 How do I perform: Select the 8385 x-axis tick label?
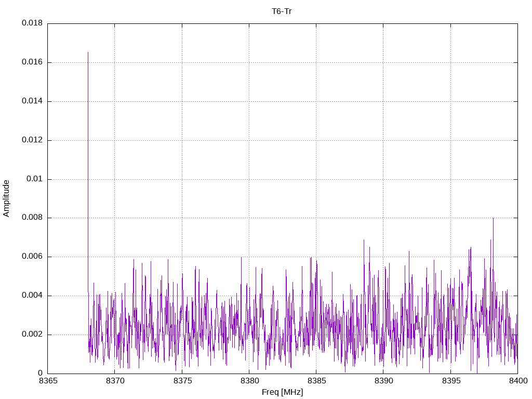click(x=316, y=381)
